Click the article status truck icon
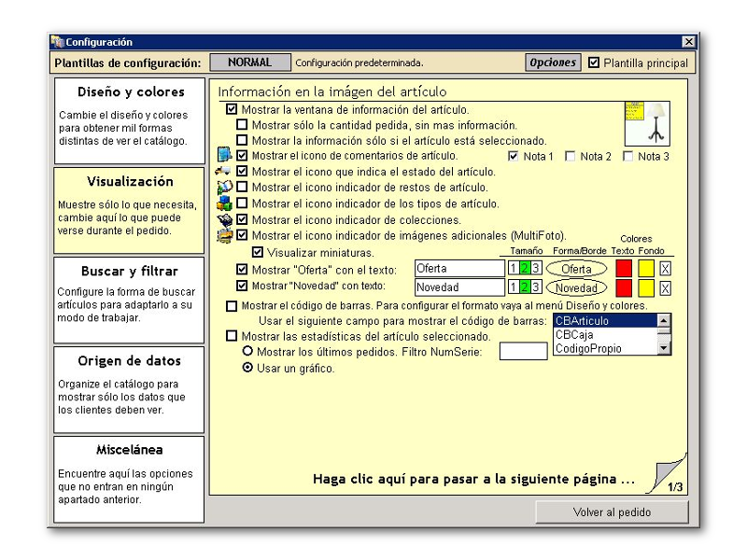 [x=222, y=171]
